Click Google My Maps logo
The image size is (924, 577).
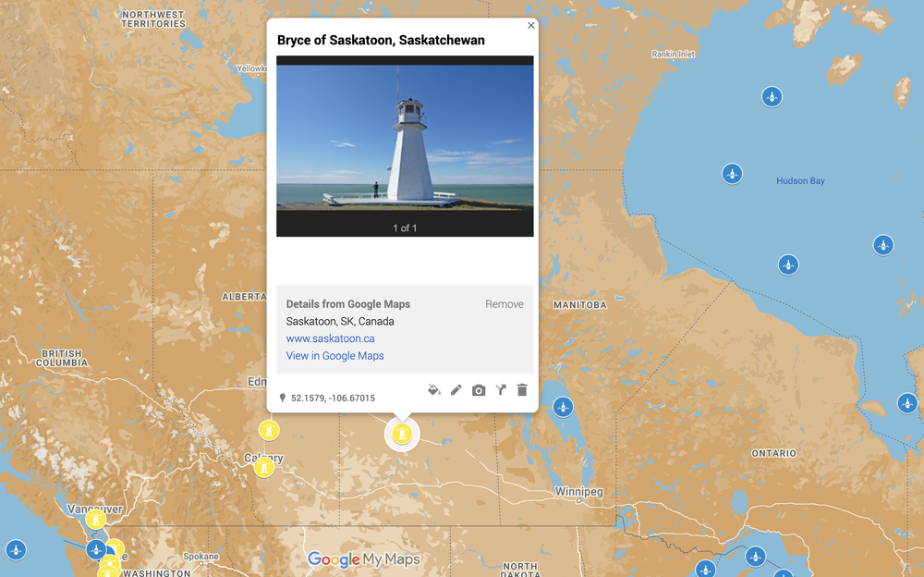coord(363,559)
